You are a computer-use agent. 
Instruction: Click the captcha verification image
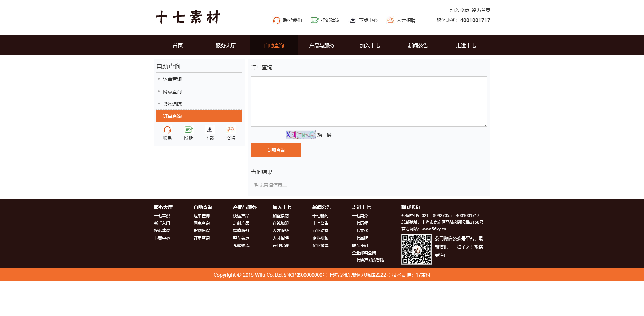pyautogui.click(x=301, y=135)
